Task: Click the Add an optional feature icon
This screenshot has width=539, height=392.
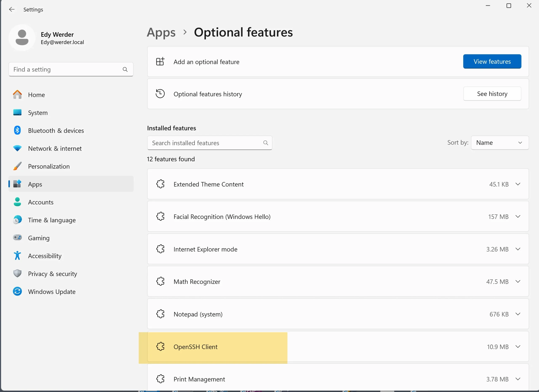Action: [x=160, y=61]
